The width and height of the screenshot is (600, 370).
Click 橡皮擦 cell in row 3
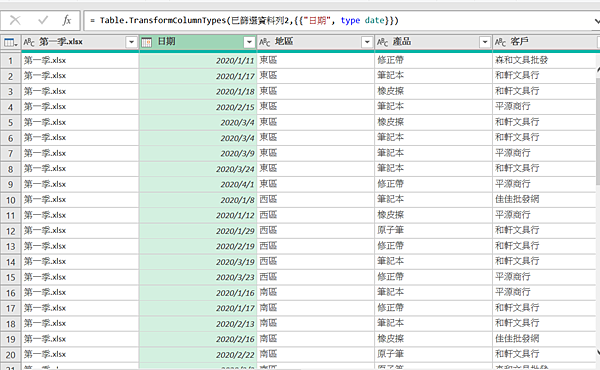pyautogui.click(x=434, y=91)
